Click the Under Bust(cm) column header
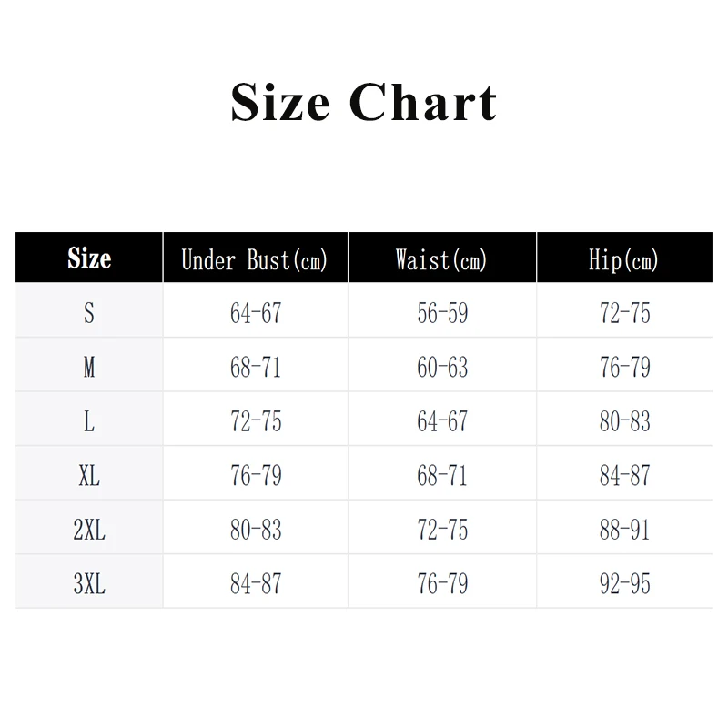The width and height of the screenshot is (728, 728). (254, 260)
